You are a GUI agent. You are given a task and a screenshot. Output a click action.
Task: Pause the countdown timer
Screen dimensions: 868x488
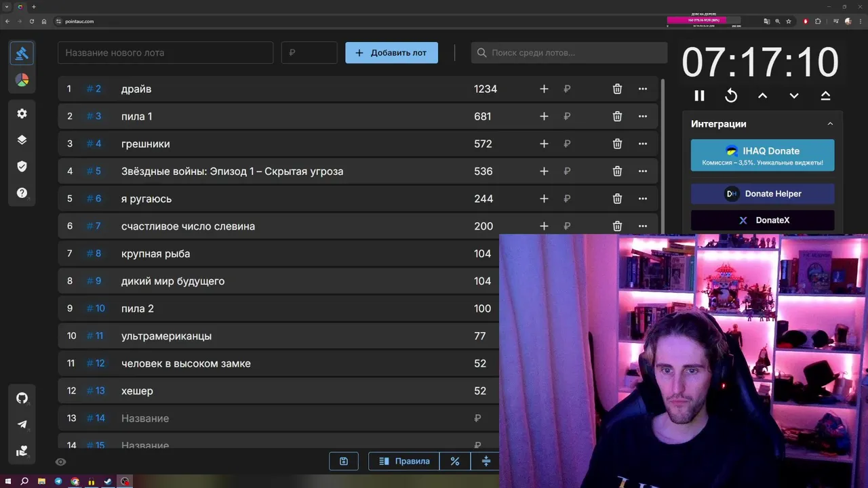click(699, 96)
